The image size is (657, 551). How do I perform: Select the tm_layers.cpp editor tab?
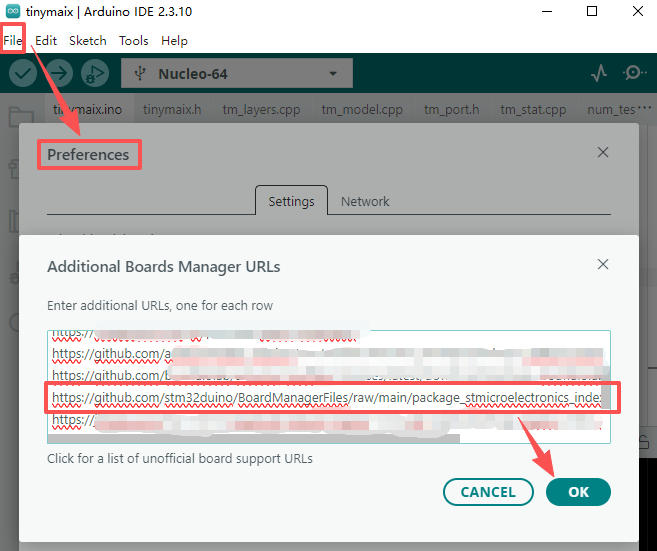point(261,109)
